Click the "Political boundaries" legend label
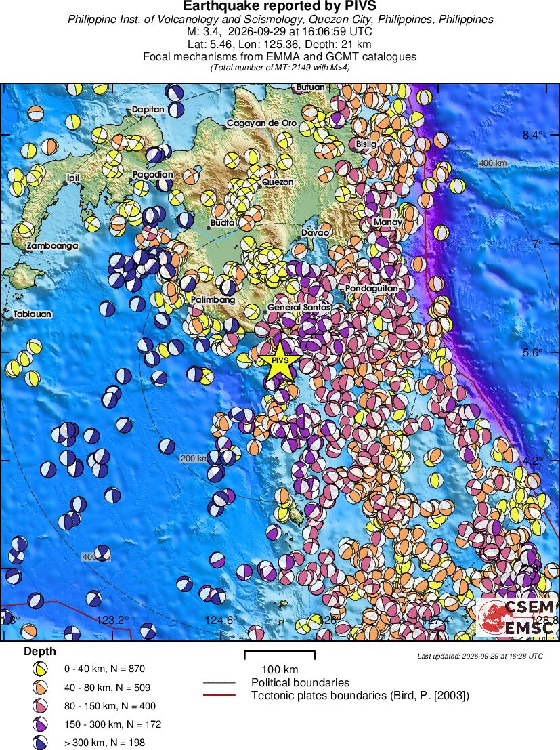The image size is (560, 750). (301, 682)
